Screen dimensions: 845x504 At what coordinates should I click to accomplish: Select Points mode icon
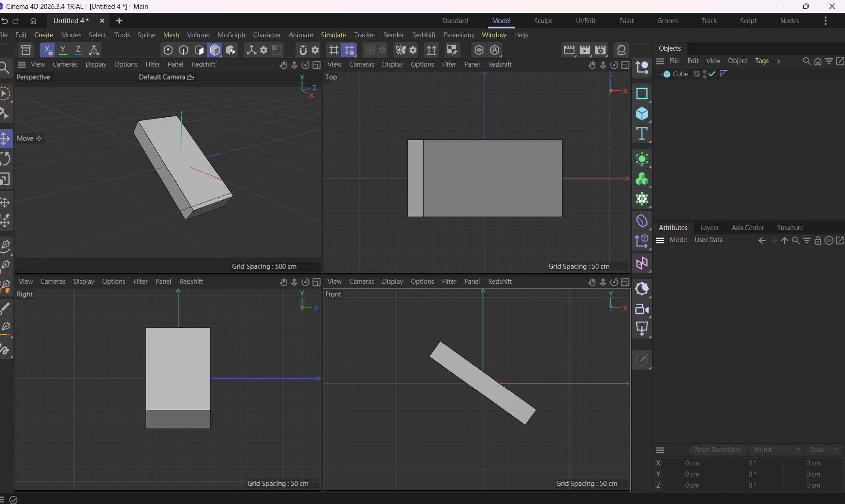point(168,50)
